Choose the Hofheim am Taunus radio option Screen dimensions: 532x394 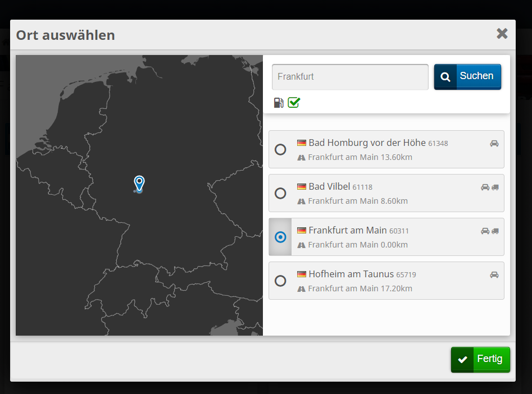click(x=280, y=281)
